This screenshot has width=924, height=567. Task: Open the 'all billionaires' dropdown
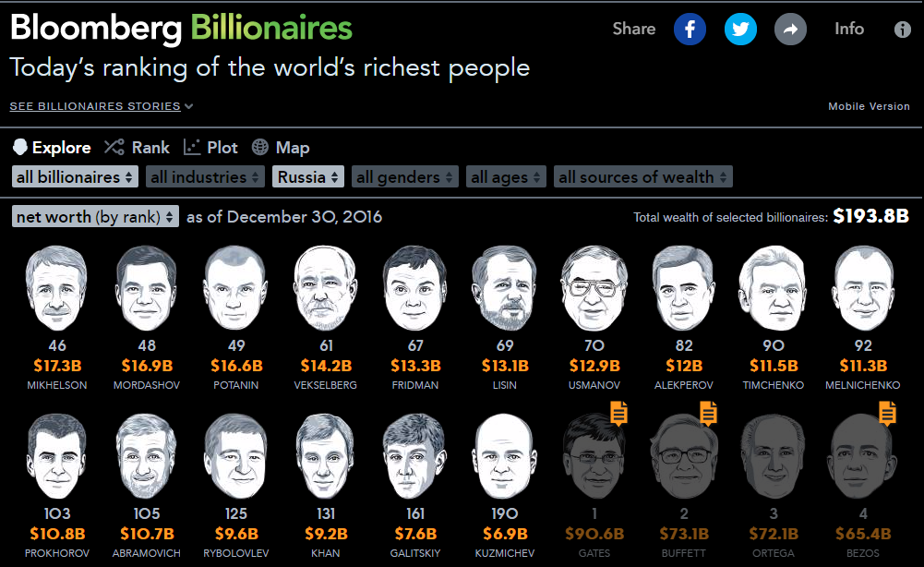75,176
